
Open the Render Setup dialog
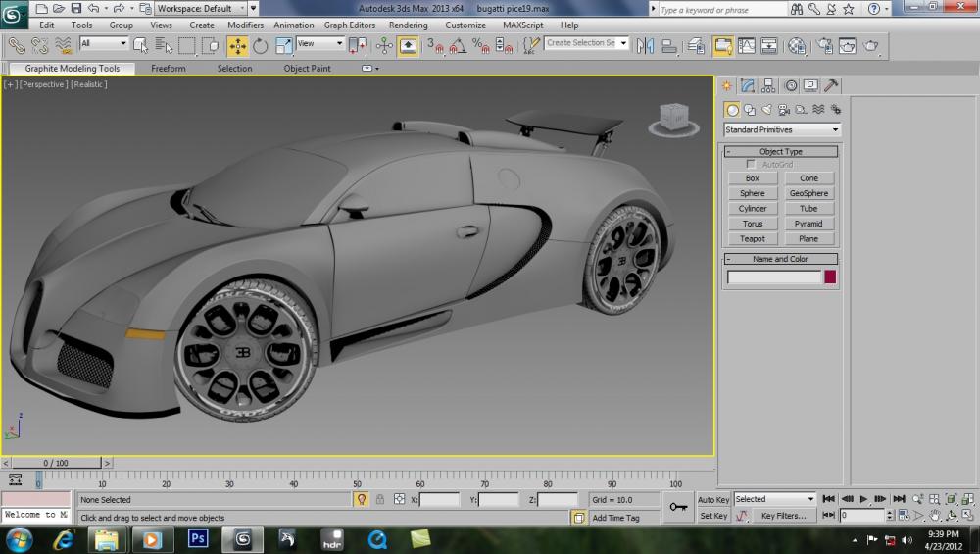point(824,46)
